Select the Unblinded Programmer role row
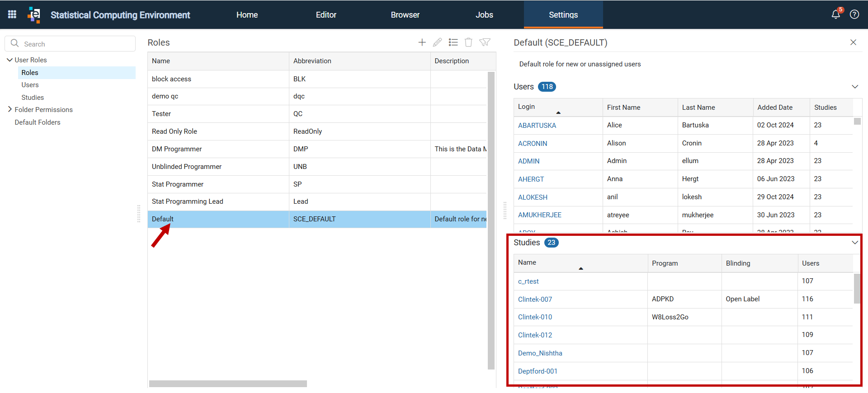The width and height of the screenshot is (868, 393). [317, 167]
